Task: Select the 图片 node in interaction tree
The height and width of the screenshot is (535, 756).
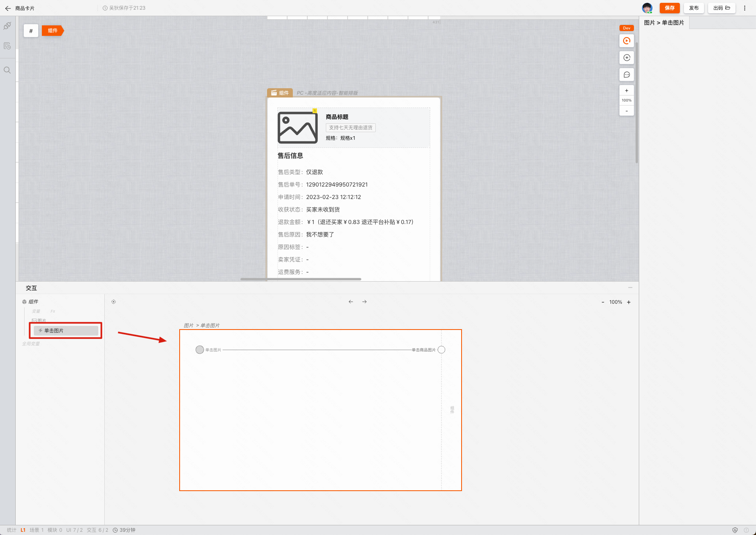Action: [x=39, y=321]
